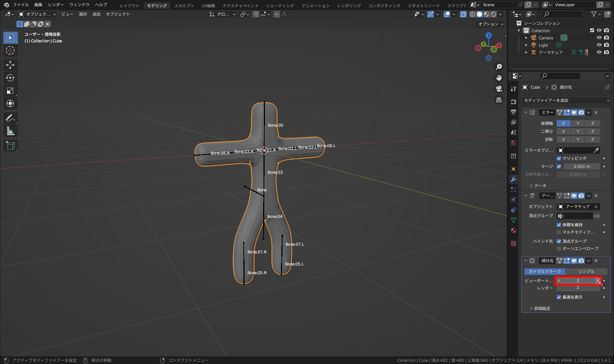Disable 体積を維持 checkbox

559,225
